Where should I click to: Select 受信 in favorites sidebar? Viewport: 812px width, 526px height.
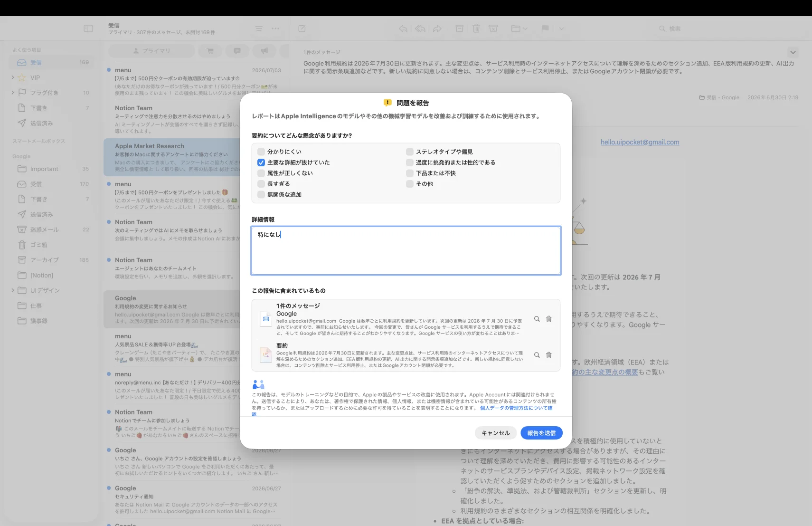click(x=52, y=62)
